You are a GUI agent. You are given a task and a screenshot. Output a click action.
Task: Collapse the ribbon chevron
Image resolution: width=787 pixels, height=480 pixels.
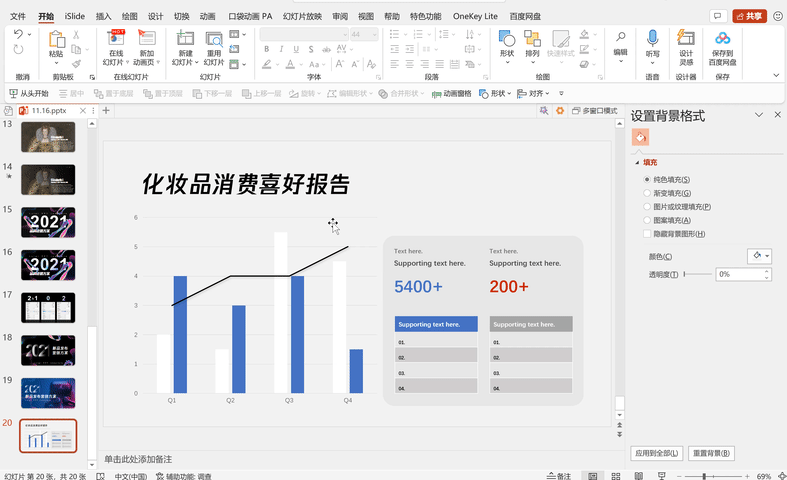[776, 75]
